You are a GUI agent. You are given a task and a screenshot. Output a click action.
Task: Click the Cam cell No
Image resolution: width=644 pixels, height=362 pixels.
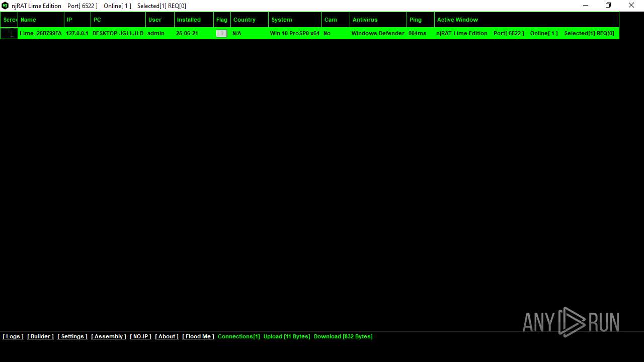point(327,33)
